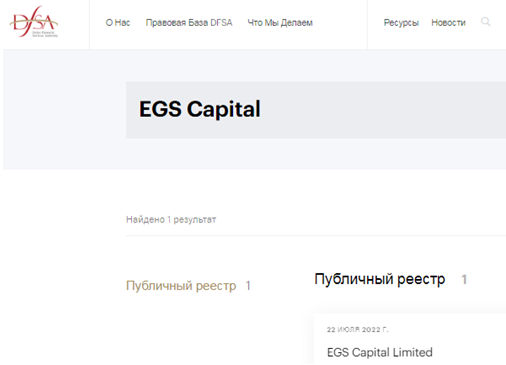Screen dimensions: 506x365
Task: Open the search magnifier icon
Action: pyautogui.click(x=486, y=22)
